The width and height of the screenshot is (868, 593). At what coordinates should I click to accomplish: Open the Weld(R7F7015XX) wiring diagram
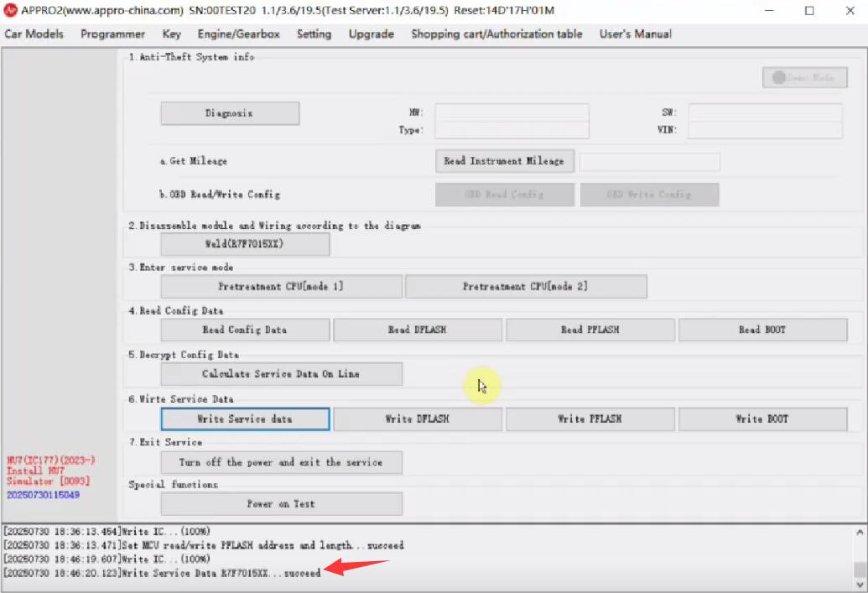[245, 244]
